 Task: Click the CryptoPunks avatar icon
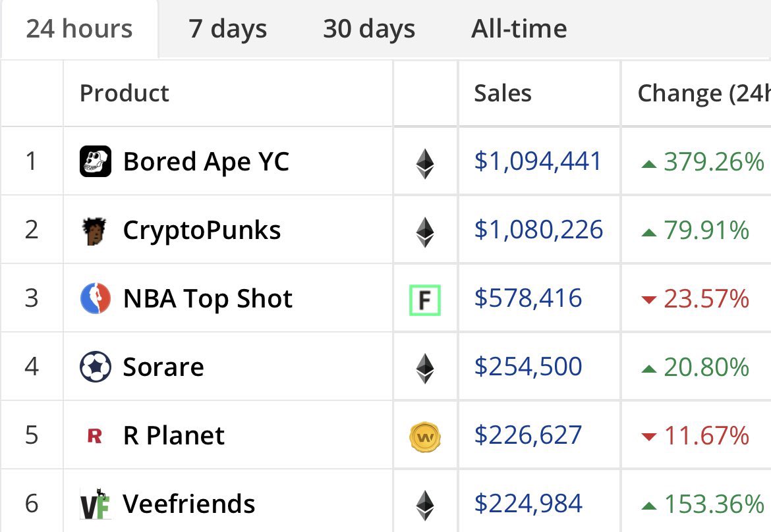coord(95,230)
